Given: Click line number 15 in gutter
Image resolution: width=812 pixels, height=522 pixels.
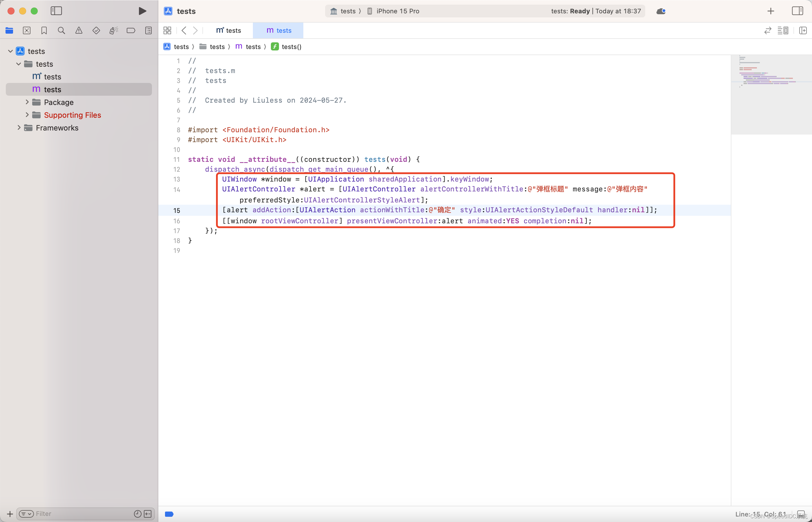Looking at the screenshot, I should pyautogui.click(x=177, y=211).
